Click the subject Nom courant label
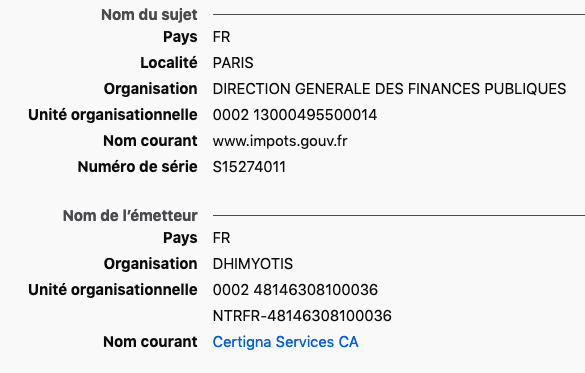 click(150, 141)
